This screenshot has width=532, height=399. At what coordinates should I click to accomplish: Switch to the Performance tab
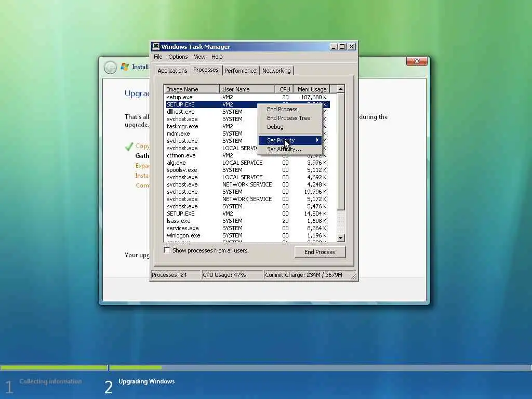(240, 71)
